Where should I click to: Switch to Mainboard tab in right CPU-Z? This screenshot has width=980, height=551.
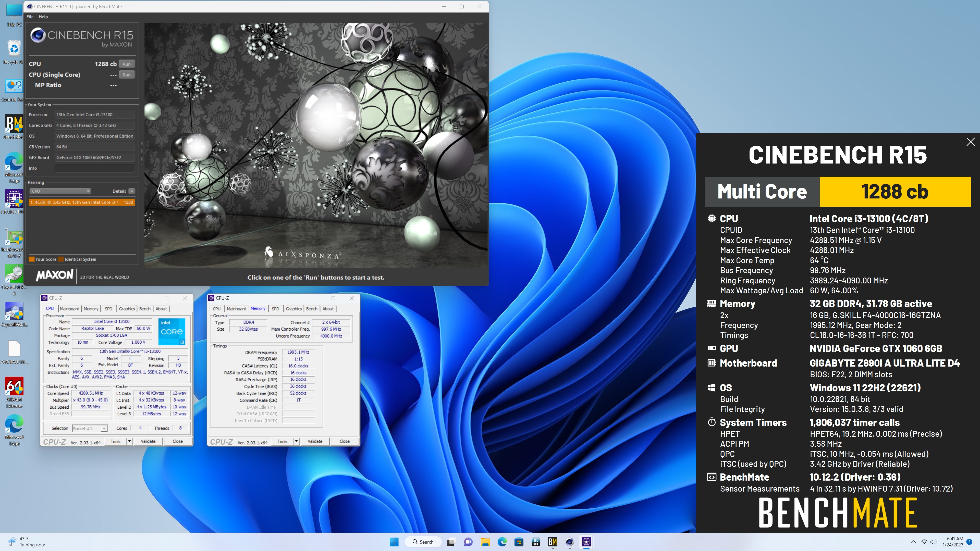[237, 309]
